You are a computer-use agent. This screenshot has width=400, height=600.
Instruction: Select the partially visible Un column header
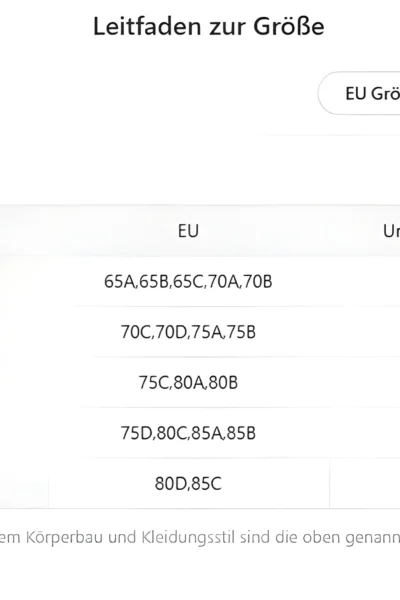point(391,231)
